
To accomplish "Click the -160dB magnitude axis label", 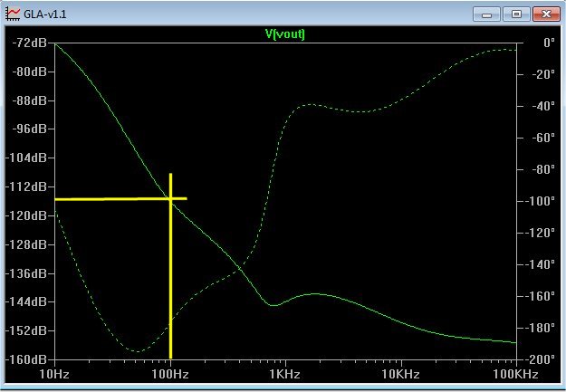I will pyautogui.click(x=26, y=359).
